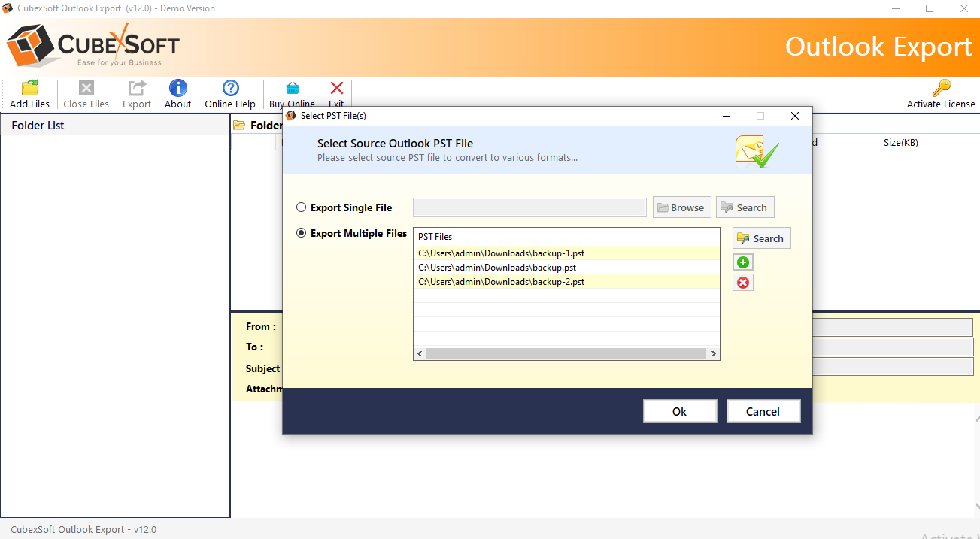Minimize the Select PST File(s) dialog
The width and height of the screenshot is (980, 539).
pos(727,116)
